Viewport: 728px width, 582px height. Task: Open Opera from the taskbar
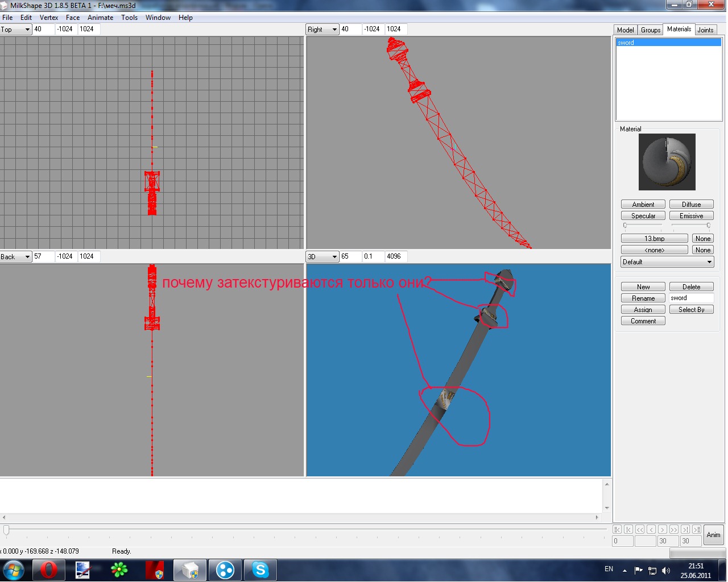pyautogui.click(x=48, y=569)
